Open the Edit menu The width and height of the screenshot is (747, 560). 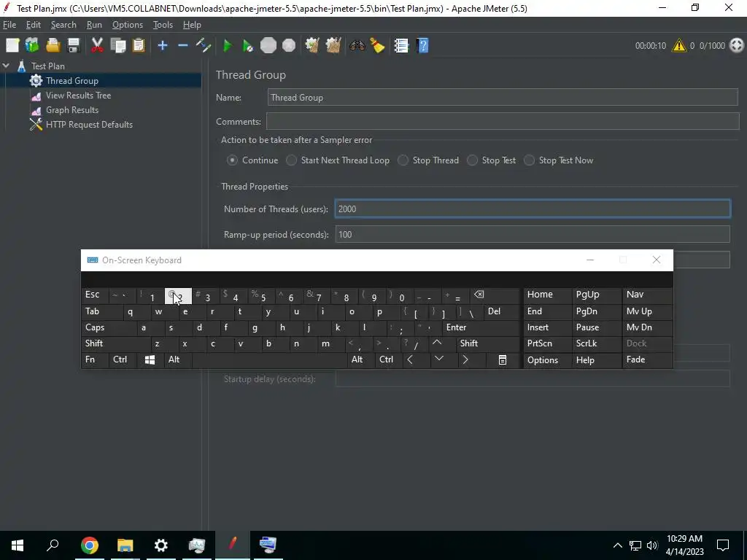click(34, 25)
